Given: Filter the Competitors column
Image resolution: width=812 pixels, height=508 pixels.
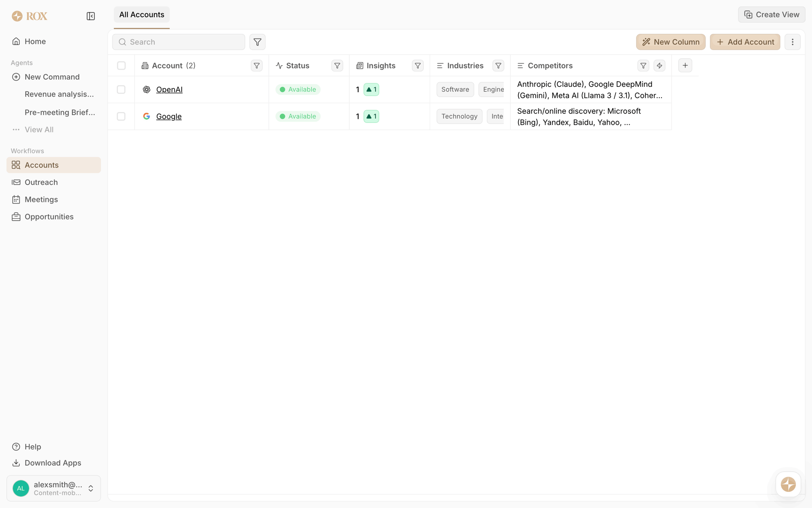Looking at the screenshot, I should (x=643, y=66).
